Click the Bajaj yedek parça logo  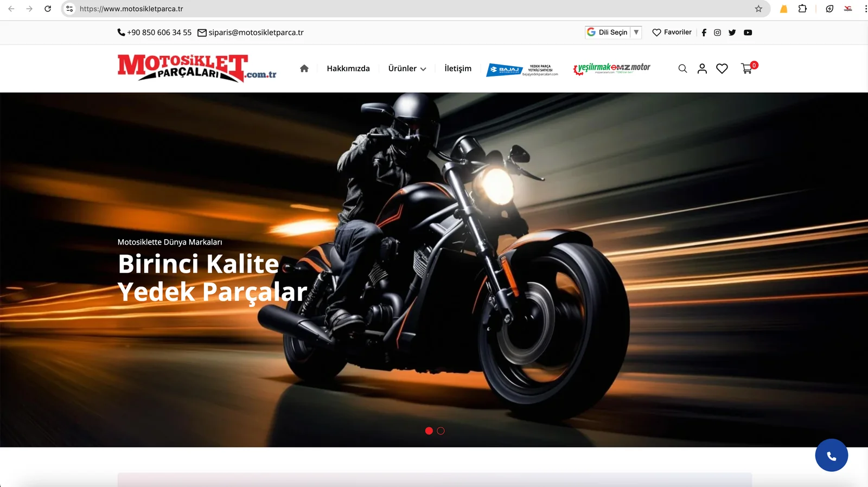[522, 69]
